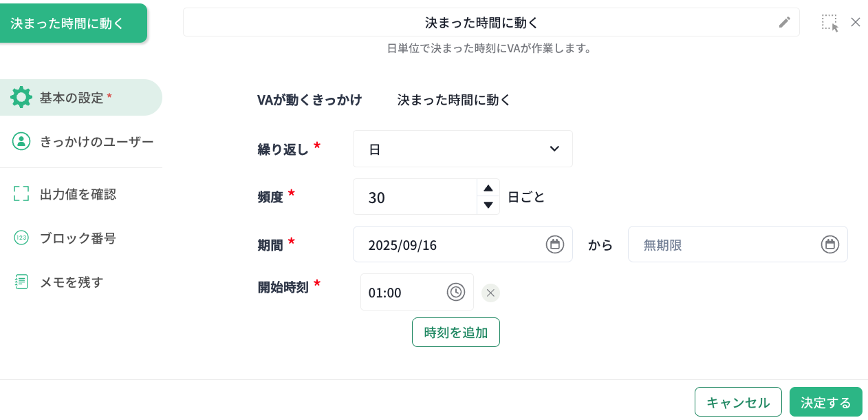The image size is (868, 420).
Task: Click the 出力値を確認 bracket icon
Action: [x=21, y=193]
